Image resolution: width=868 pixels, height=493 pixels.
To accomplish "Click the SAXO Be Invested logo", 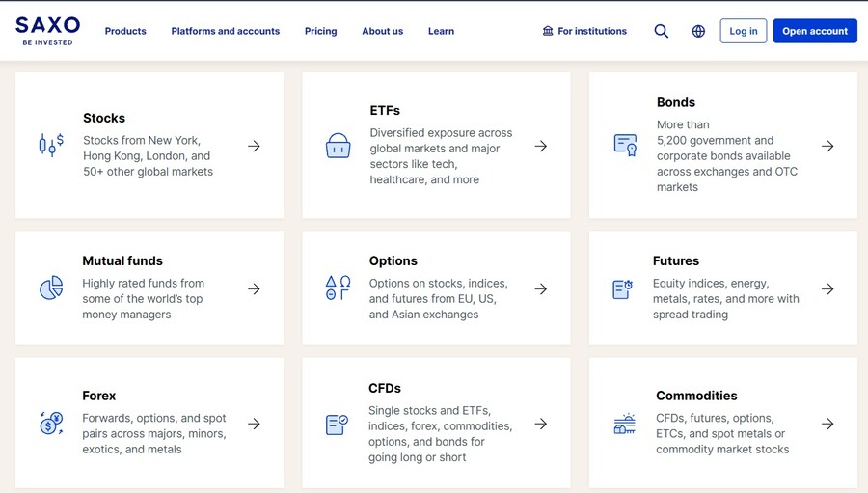I will (x=47, y=31).
